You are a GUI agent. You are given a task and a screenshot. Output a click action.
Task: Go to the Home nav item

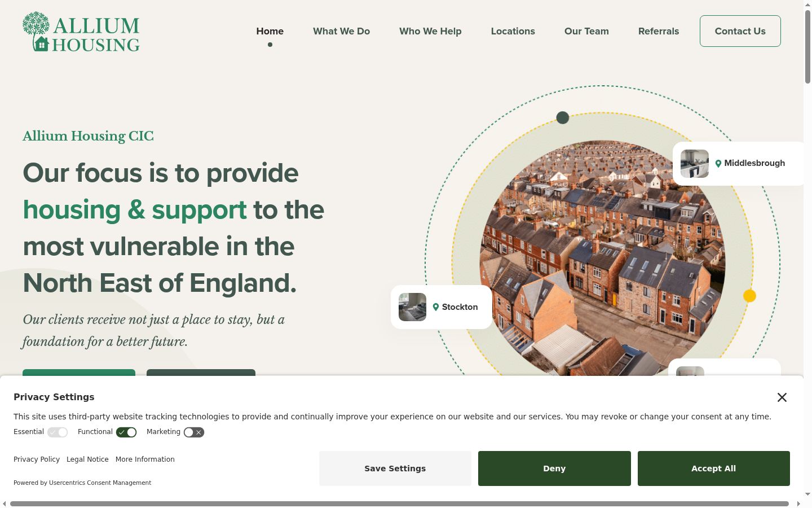click(x=270, y=31)
